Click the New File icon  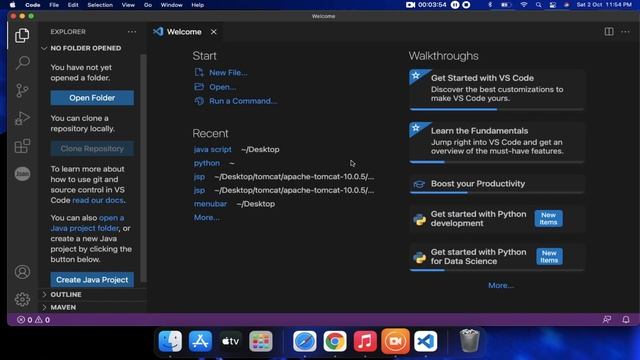click(x=199, y=72)
